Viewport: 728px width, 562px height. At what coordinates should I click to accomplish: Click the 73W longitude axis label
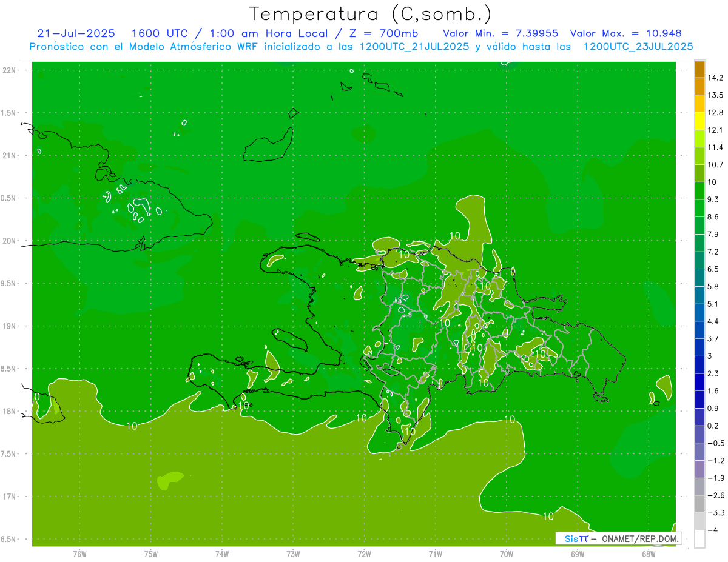[x=293, y=554]
